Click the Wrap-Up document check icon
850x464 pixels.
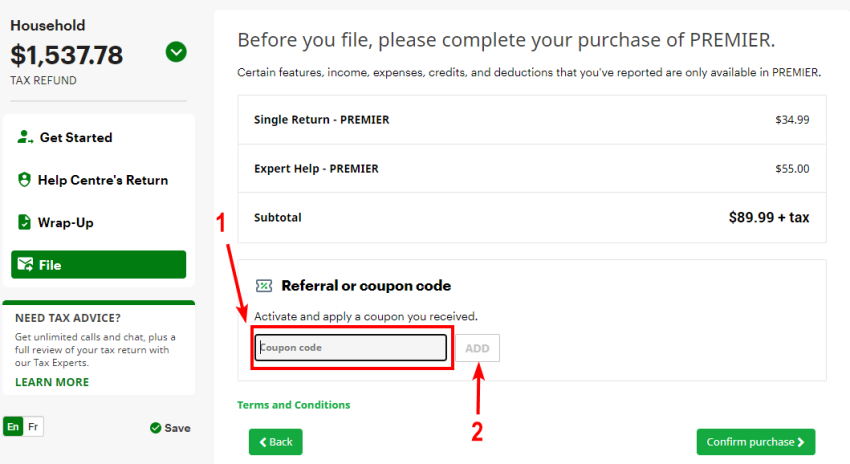pos(25,222)
